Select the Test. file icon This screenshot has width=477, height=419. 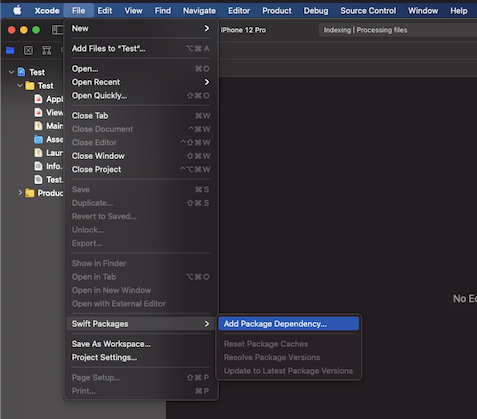(x=38, y=180)
